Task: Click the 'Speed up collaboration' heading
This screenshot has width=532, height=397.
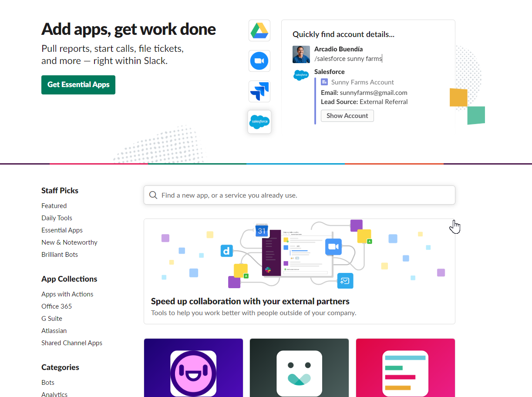Action: point(250,301)
